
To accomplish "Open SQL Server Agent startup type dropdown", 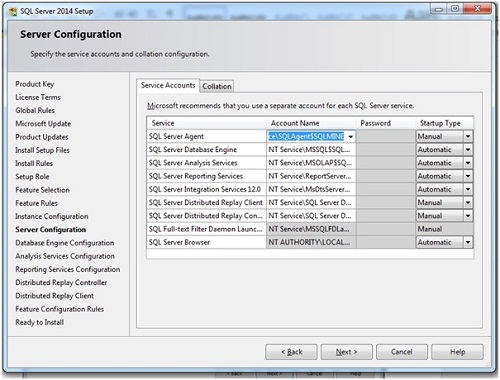I will (x=468, y=136).
